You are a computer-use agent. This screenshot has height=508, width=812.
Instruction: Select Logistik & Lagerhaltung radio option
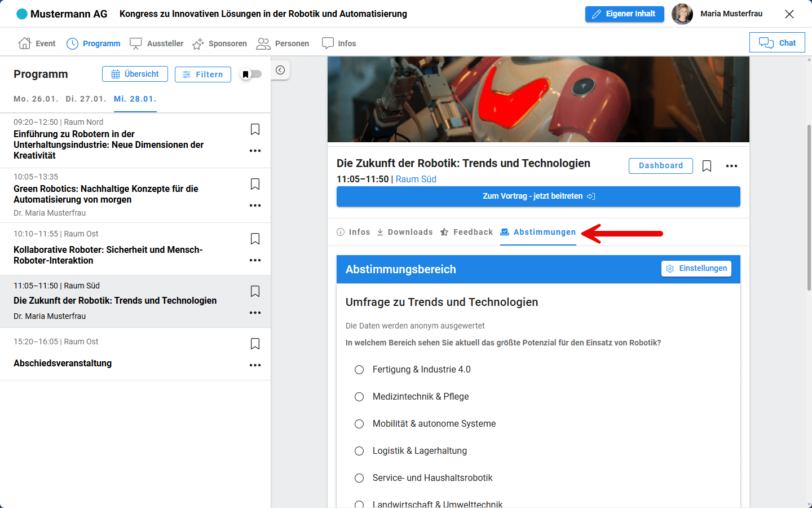pos(359,451)
